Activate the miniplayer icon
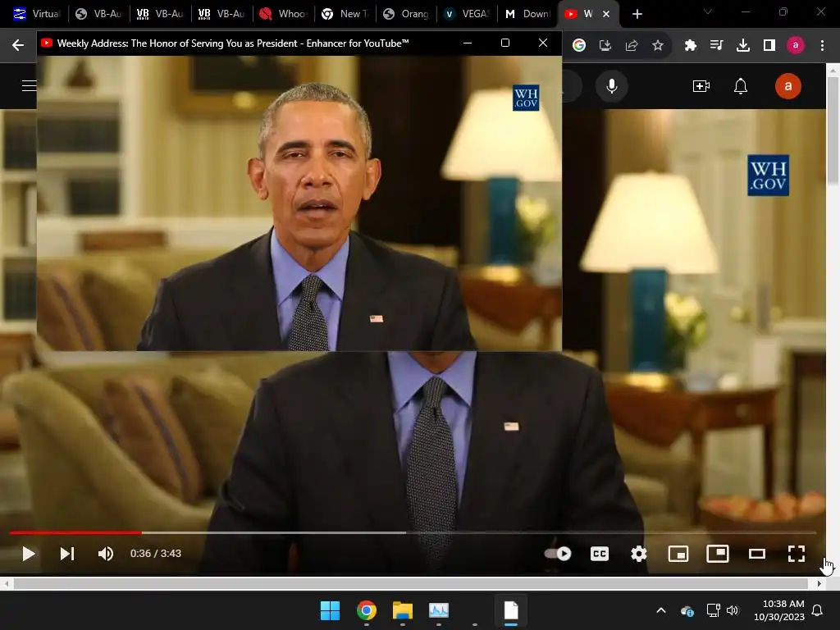Image resolution: width=840 pixels, height=630 pixels. coord(678,554)
